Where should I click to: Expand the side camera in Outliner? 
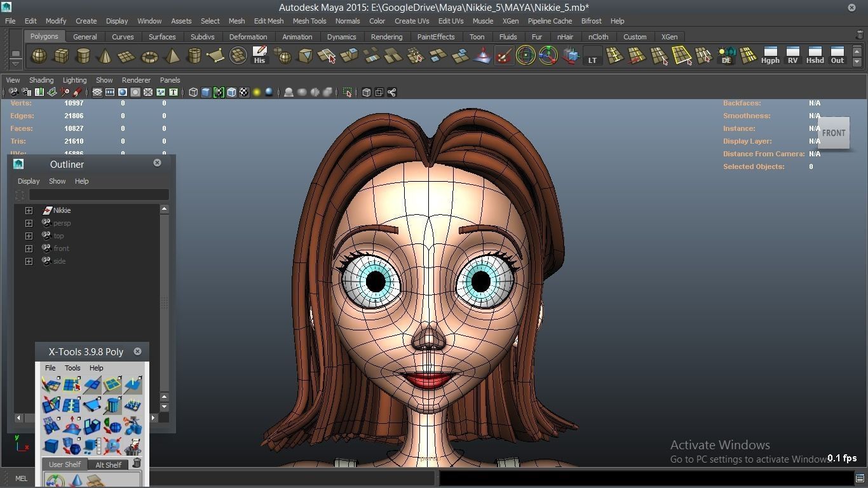[29, 261]
